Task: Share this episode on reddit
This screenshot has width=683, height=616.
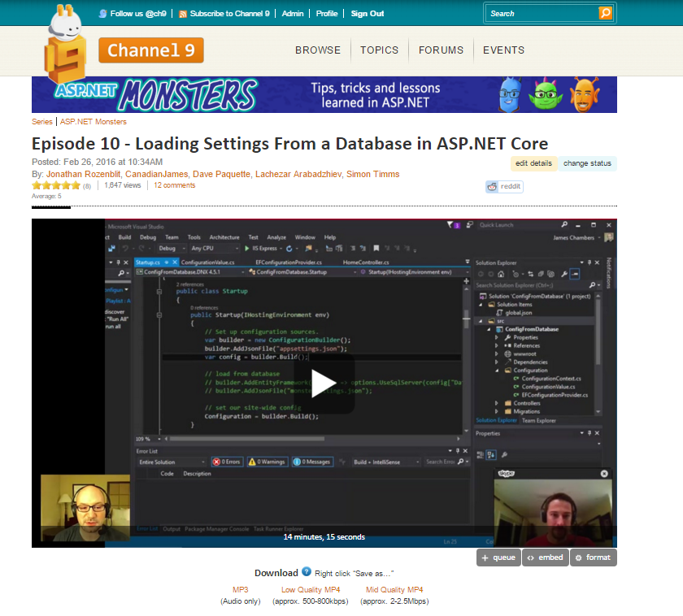Action: [x=504, y=187]
